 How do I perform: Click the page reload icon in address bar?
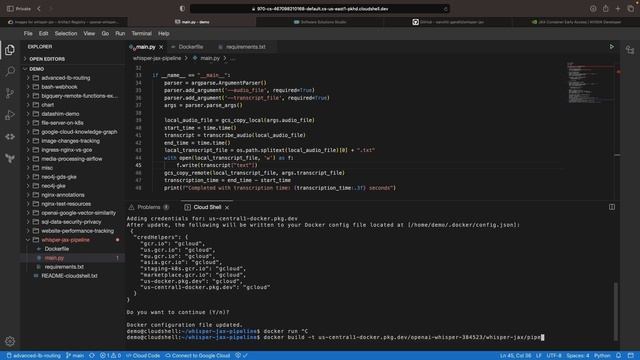coord(445,9)
